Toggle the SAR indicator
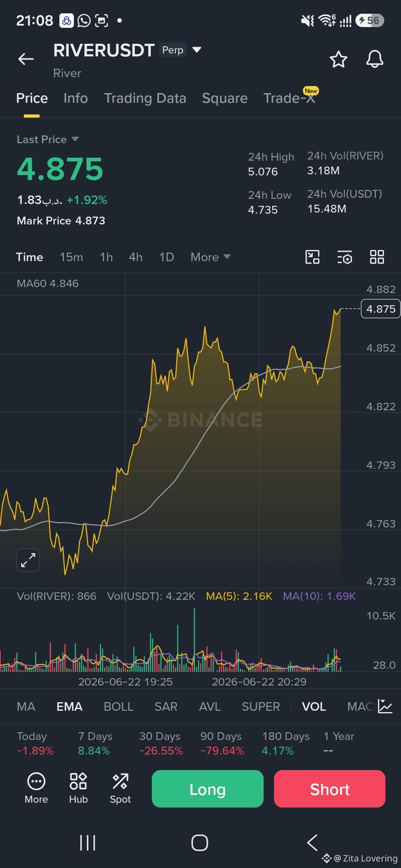Viewport: 401px width, 868px height. pos(166,707)
